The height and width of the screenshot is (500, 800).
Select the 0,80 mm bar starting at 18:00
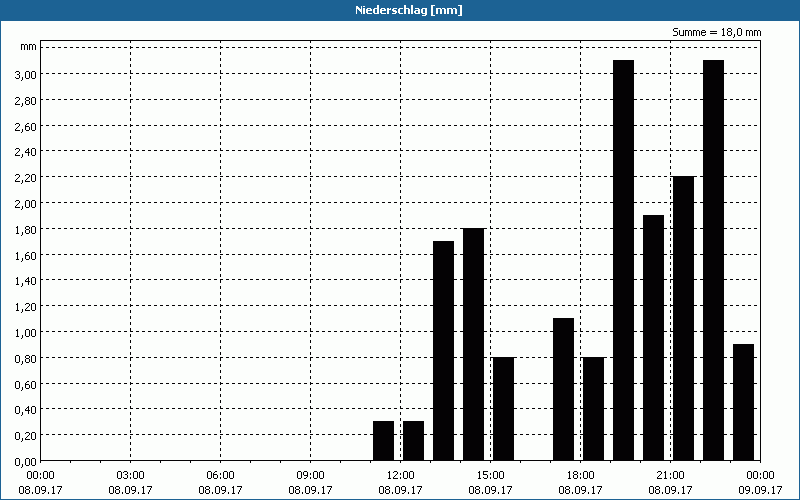coord(593,409)
